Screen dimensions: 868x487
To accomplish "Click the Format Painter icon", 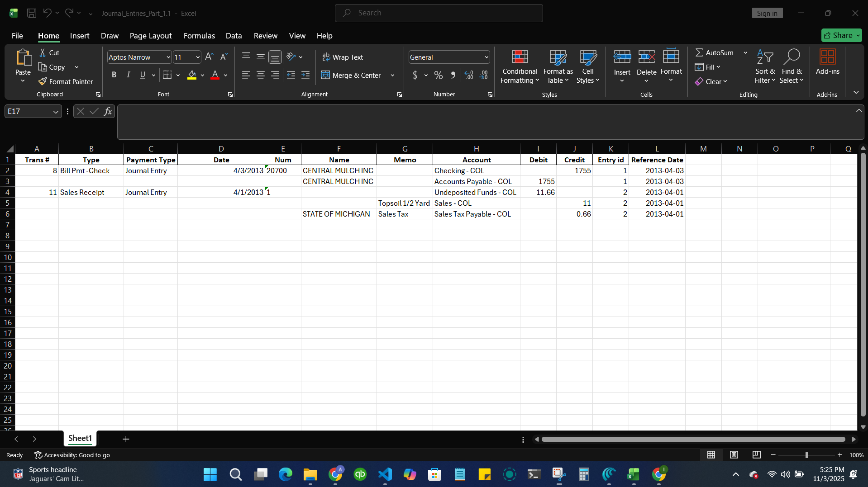I will click(43, 81).
